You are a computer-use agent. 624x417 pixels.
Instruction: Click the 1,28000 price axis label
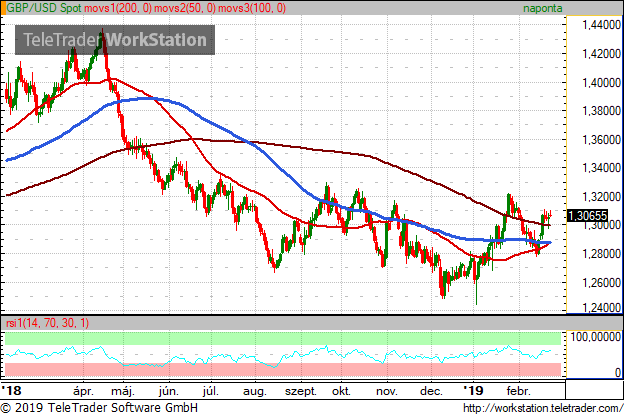[601, 253]
